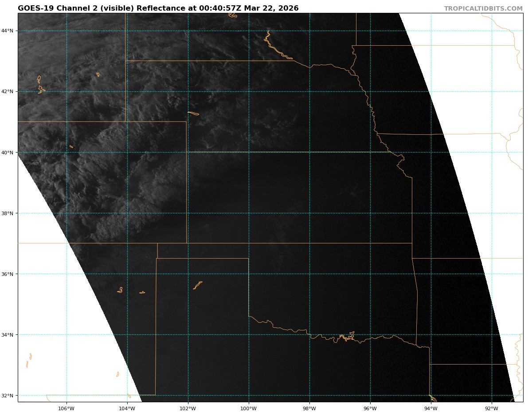Click the 94°W longitude axis label
The height and width of the screenshot is (412, 532).
point(431,408)
